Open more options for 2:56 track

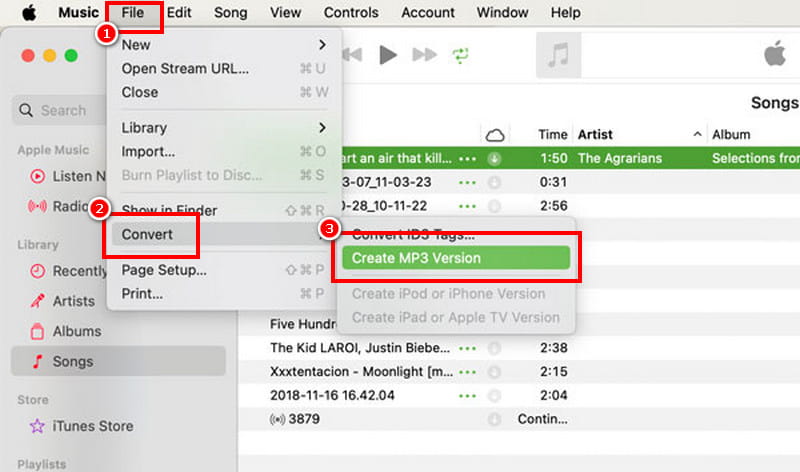[x=467, y=206]
